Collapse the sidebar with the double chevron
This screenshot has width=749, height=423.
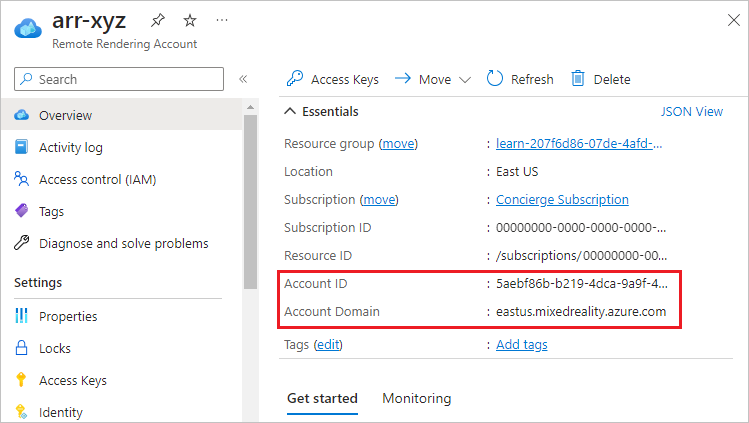pyautogui.click(x=243, y=79)
